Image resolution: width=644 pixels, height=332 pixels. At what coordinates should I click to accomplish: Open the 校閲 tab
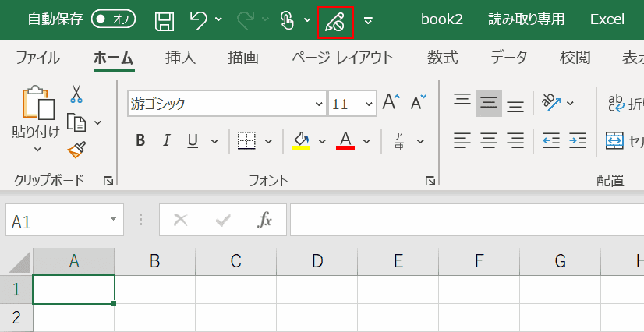point(575,58)
